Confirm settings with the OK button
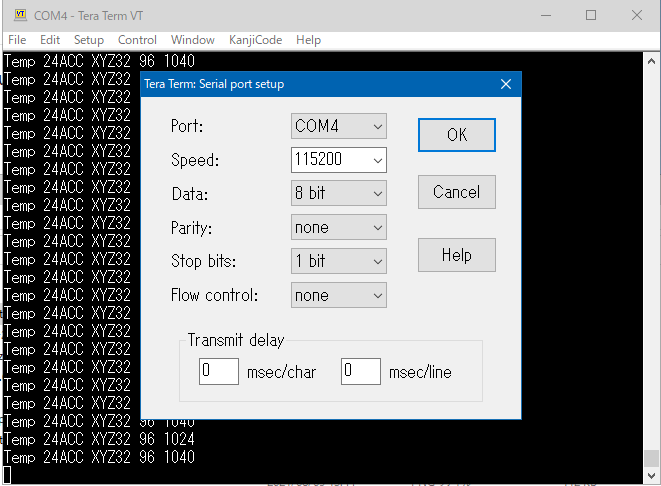661x486 pixels. pyautogui.click(x=457, y=135)
